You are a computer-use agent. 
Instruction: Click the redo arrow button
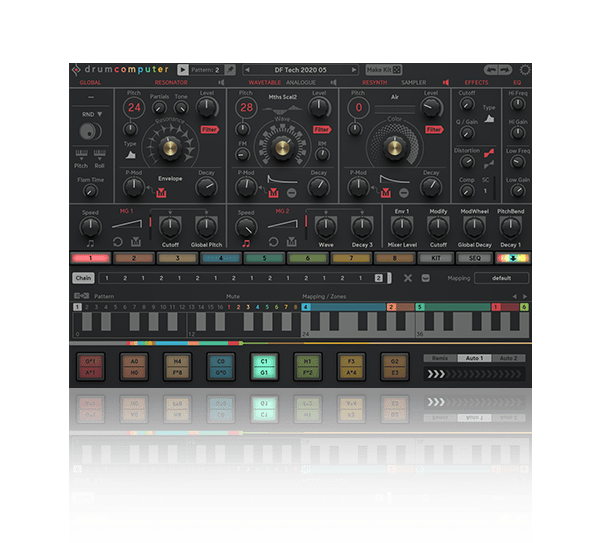pyautogui.click(x=505, y=70)
